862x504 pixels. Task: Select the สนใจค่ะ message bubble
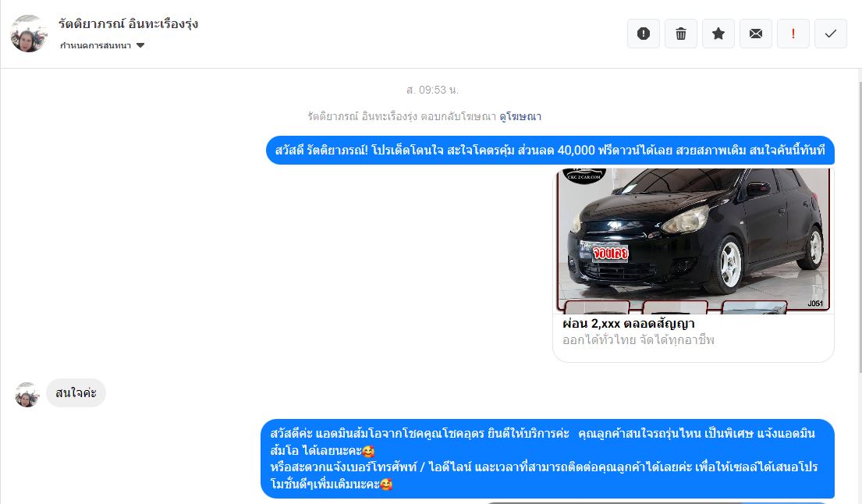pos(76,393)
